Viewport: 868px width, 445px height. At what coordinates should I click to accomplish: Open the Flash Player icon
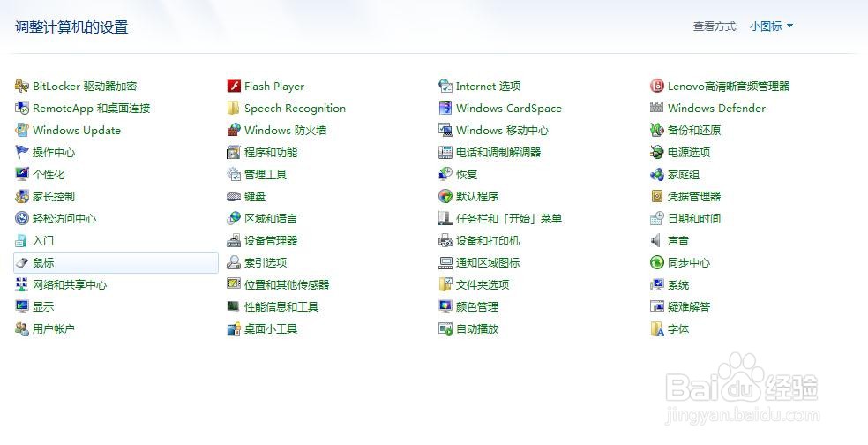(x=234, y=86)
